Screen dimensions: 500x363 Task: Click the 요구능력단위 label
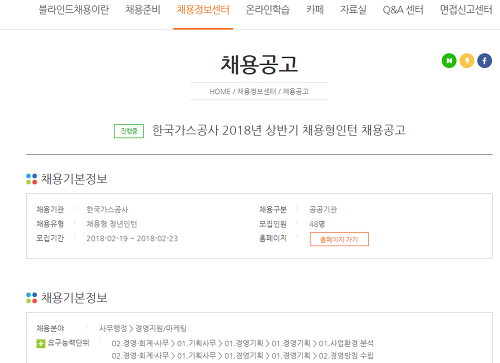pyautogui.click(x=68, y=343)
